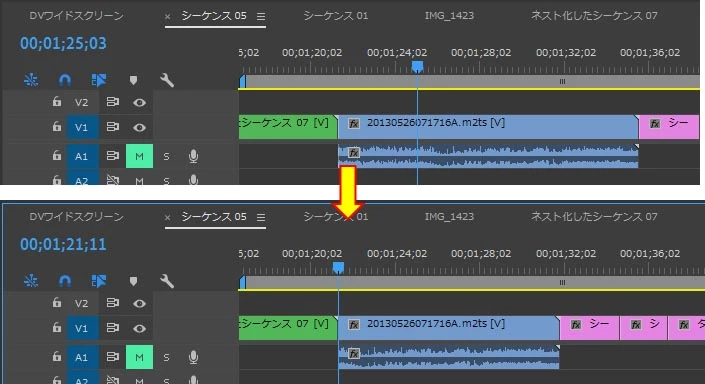705x384 pixels.
Task: Enable A1 voice-over microphone in lower timeline
Action: coord(193,357)
